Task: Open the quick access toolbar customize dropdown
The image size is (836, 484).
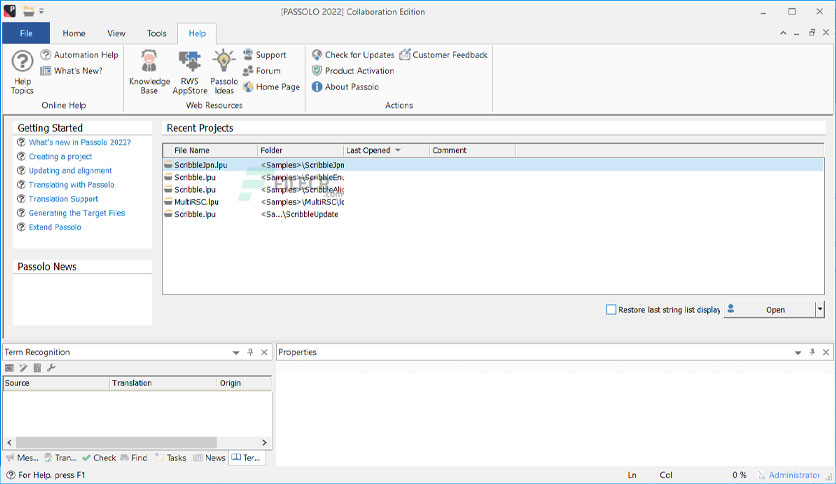Action: [42, 11]
